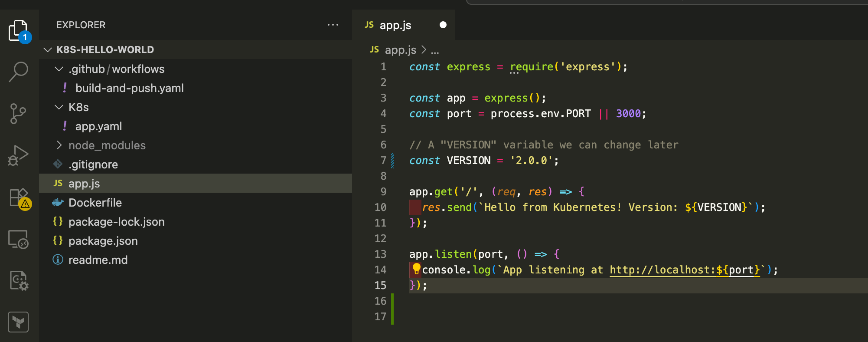Open the Dockerfile in explorer
Viewport: 868px width, 342px height.
tap(95, 203)
